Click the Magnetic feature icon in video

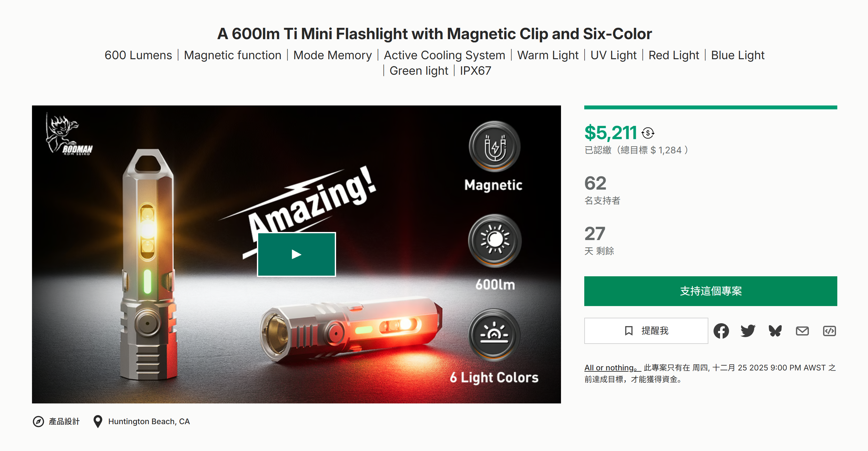click(494, 147)
